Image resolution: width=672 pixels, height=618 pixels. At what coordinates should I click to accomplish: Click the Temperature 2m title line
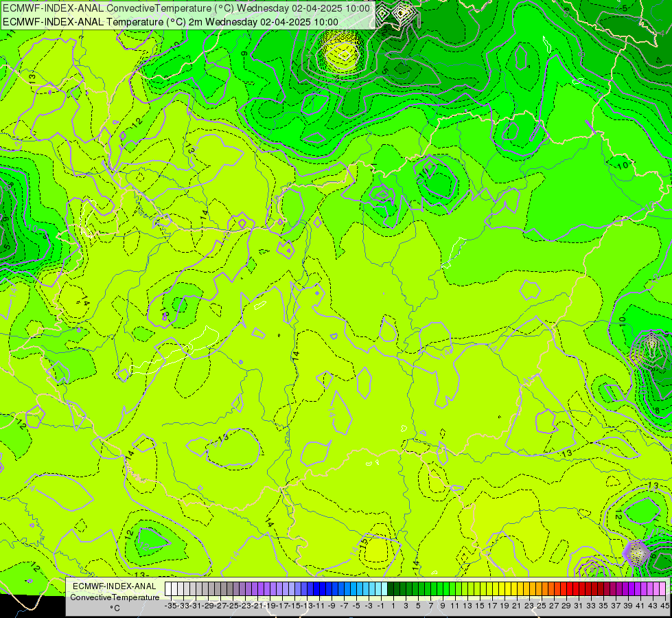click(x=170, y=22)
